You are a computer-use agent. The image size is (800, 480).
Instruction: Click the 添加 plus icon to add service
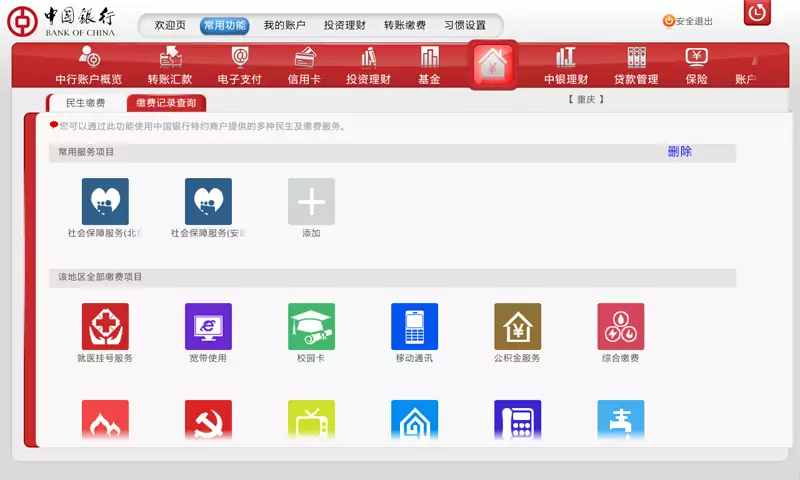[311, 202]
